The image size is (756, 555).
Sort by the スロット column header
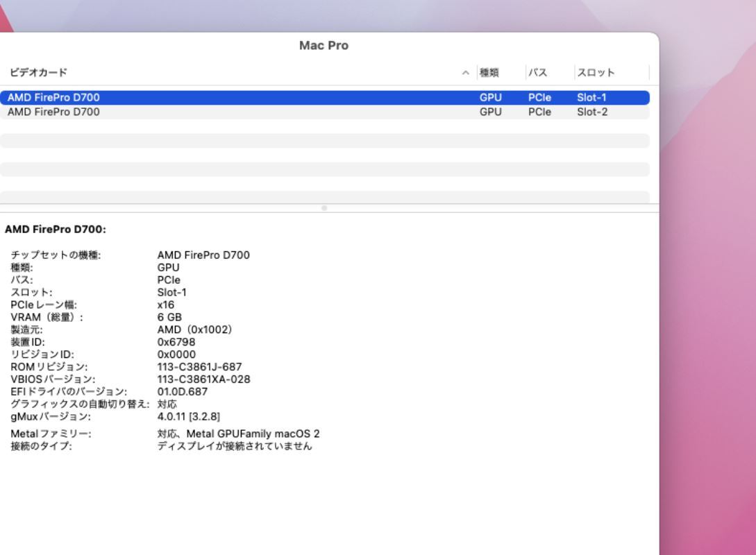tap(596, 72)
